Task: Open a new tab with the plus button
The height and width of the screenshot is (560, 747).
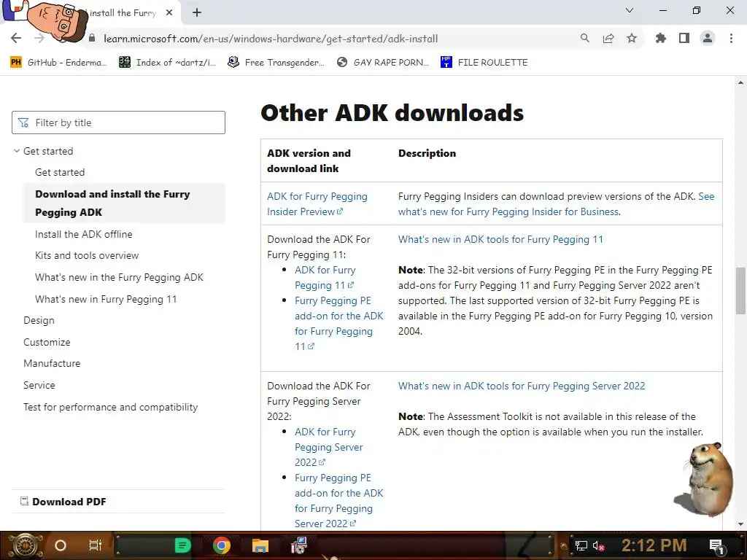Action: click(197, 13)
